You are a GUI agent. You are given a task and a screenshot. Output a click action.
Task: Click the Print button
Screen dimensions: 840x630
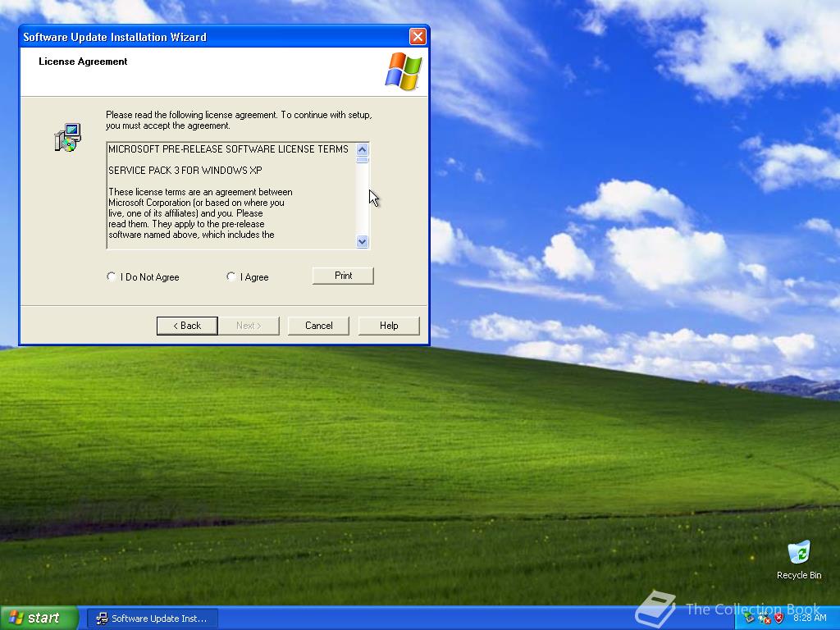pos(343,276)
